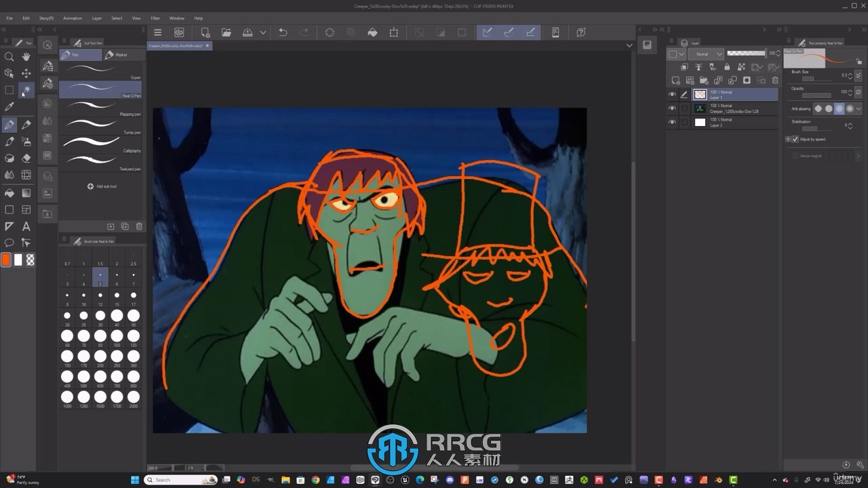Click the Redo arrow in command bar
Screen dimensions: 868x488
point(304,33)
